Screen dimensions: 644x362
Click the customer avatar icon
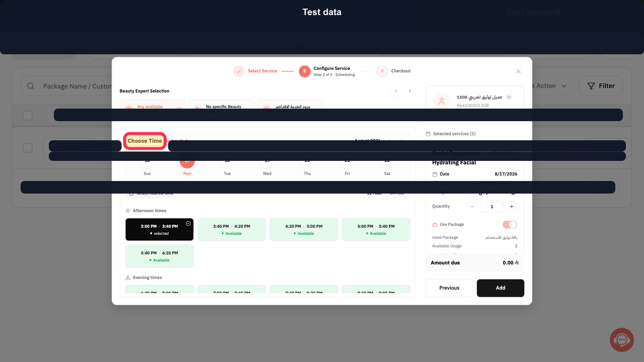point(442,101)
